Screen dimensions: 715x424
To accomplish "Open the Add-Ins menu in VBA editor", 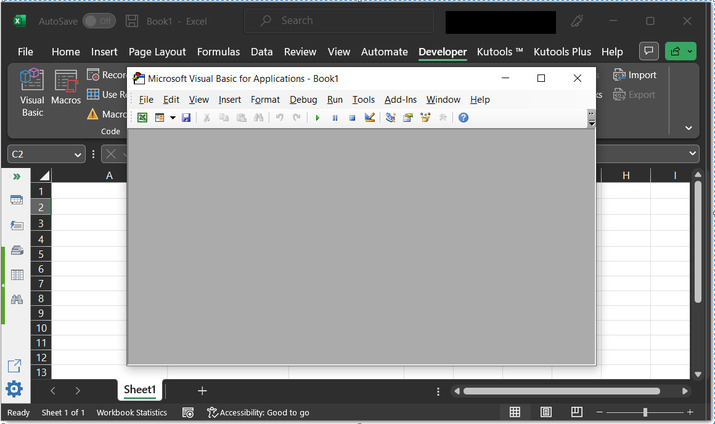I will click(400, 99).
